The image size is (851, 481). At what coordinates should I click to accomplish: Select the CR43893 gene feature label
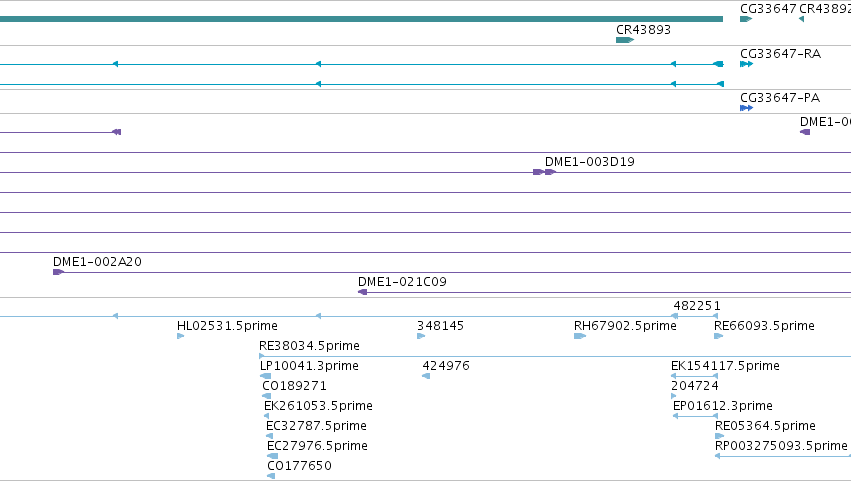[x=643, y=30]
